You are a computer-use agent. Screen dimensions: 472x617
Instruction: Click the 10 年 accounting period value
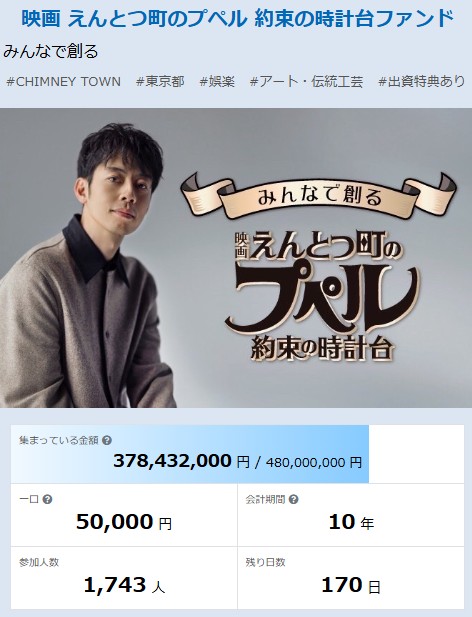pyautogui.click(x=351, y=522)
